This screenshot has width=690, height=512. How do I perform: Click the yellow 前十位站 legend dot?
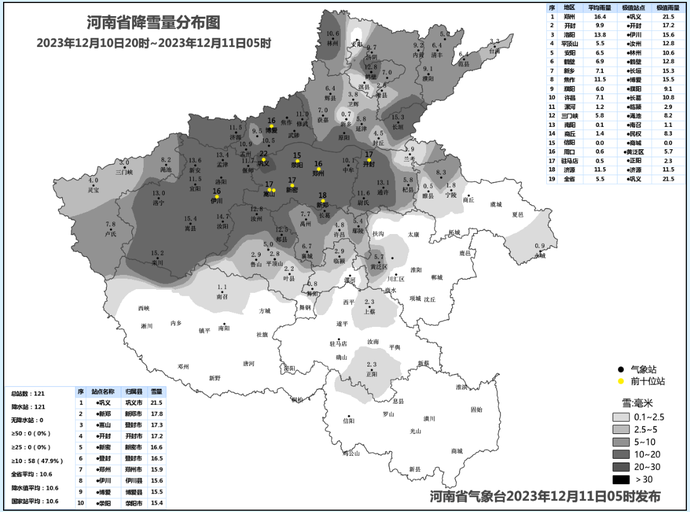620,381
